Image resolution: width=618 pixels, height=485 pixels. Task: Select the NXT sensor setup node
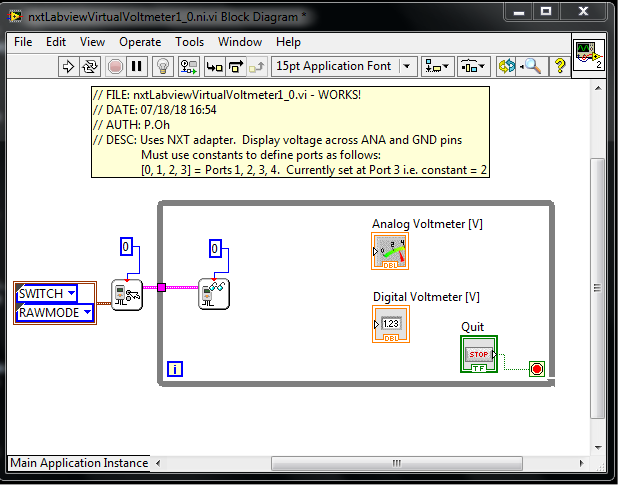pyautogui.click(x=127, y=295)
